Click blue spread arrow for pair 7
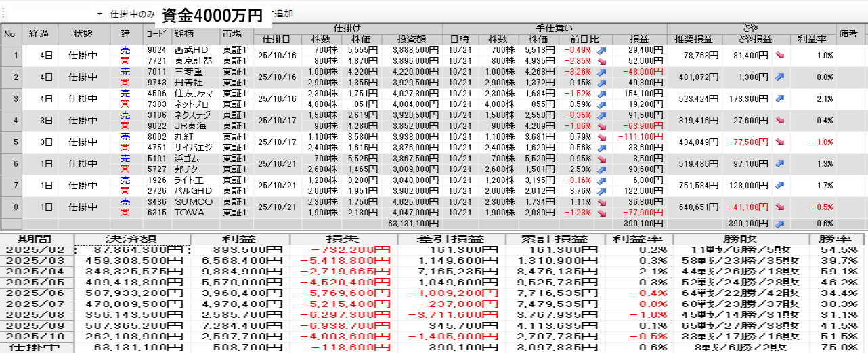868x353 pixels. point(779,185)
